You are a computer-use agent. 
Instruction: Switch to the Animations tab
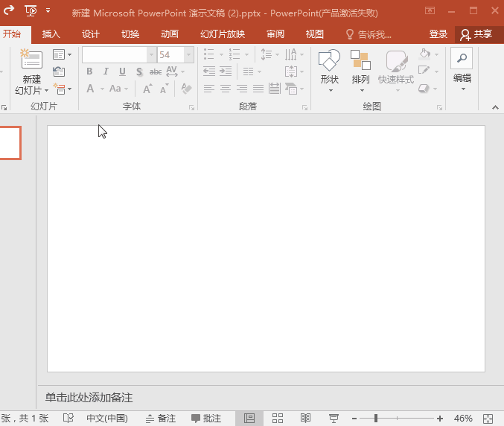[170, 34]
